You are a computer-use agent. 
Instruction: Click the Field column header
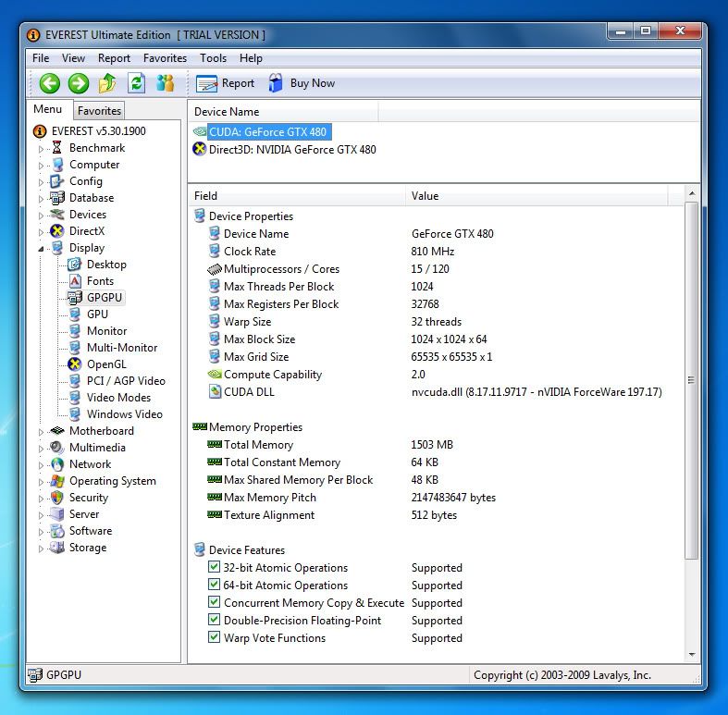pyautogui.click(x=297, y=196)
